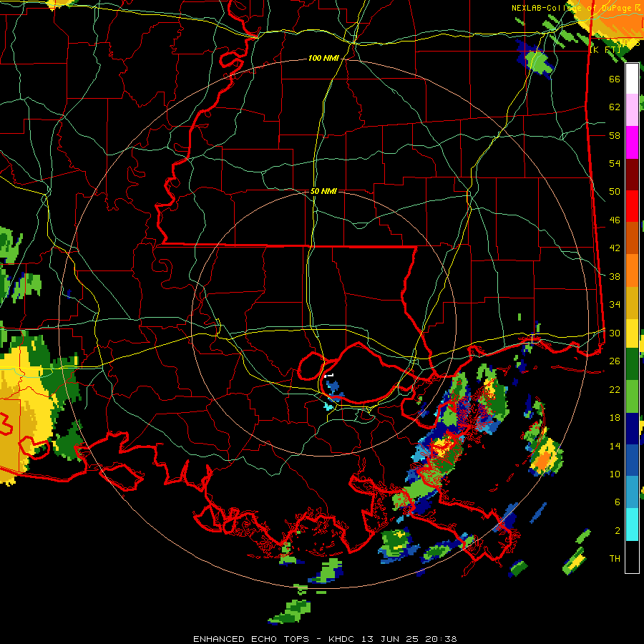Click the 'TH' threshold label in legend
The image size is (644, 644).
tap(615, 559)
